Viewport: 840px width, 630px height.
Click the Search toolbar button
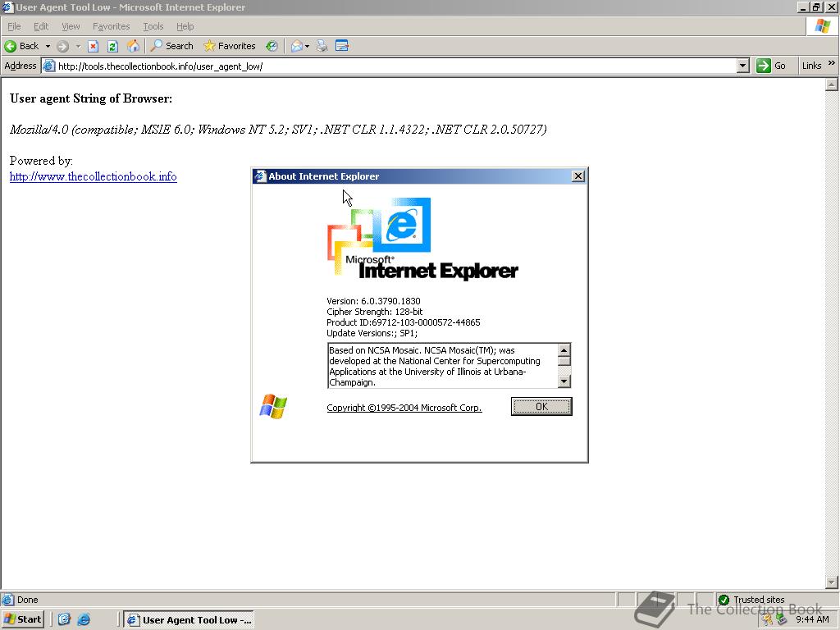tap(172, 46)
